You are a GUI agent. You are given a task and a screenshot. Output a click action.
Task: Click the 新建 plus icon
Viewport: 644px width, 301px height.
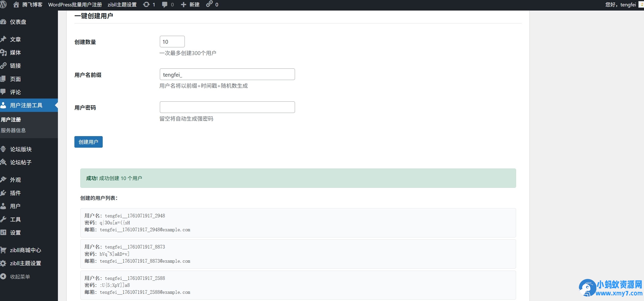(184, 5)
